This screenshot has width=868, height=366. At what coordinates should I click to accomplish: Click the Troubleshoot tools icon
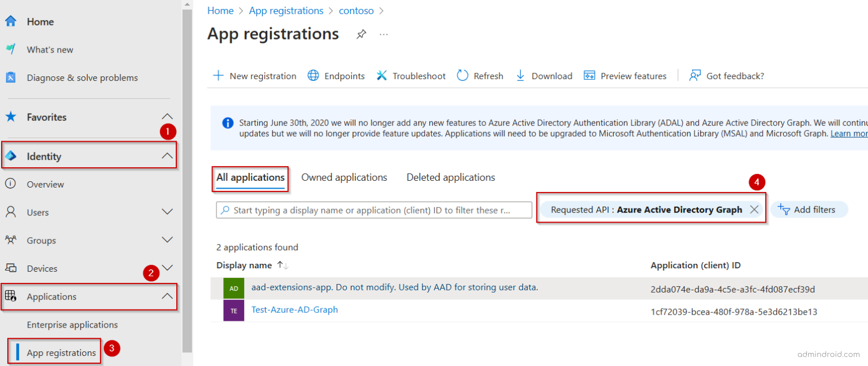tap(381, 76)
